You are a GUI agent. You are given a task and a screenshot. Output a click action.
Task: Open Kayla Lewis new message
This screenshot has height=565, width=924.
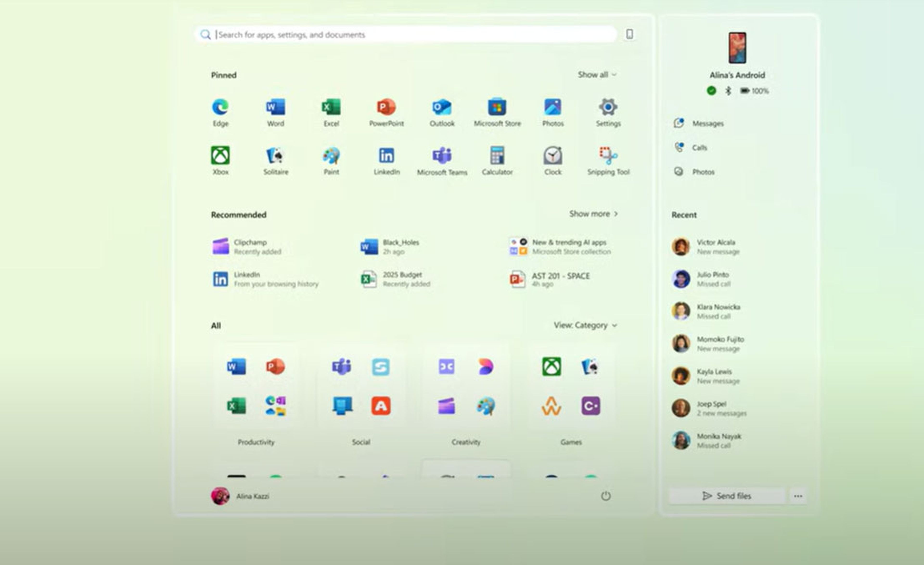[x=706, y=376]
